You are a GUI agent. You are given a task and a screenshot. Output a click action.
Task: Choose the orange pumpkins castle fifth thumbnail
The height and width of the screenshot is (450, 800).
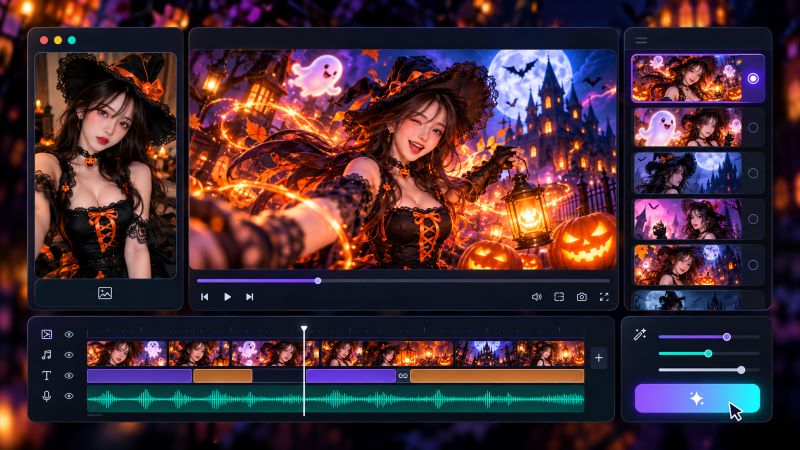point(687,265)
